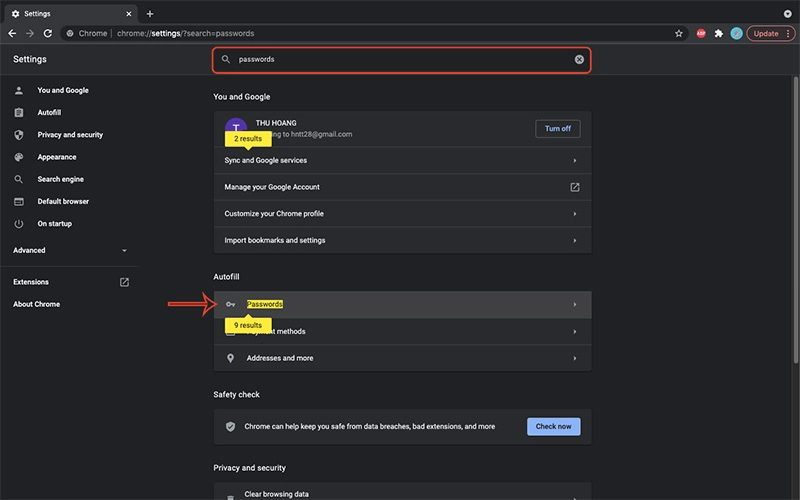Click the location pin icon for Addresses
The image size is (800, 500).
point(231,358)
